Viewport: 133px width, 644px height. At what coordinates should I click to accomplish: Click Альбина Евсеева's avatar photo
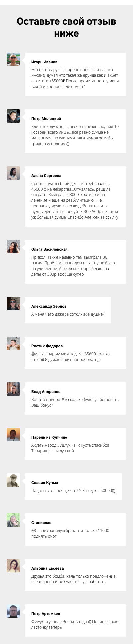tap(13, 565)
